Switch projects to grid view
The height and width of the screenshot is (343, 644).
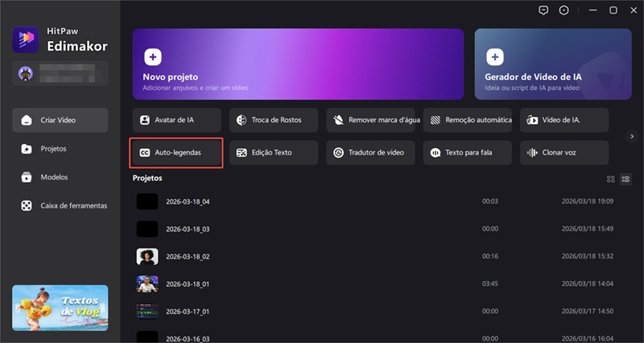(611, 179)
